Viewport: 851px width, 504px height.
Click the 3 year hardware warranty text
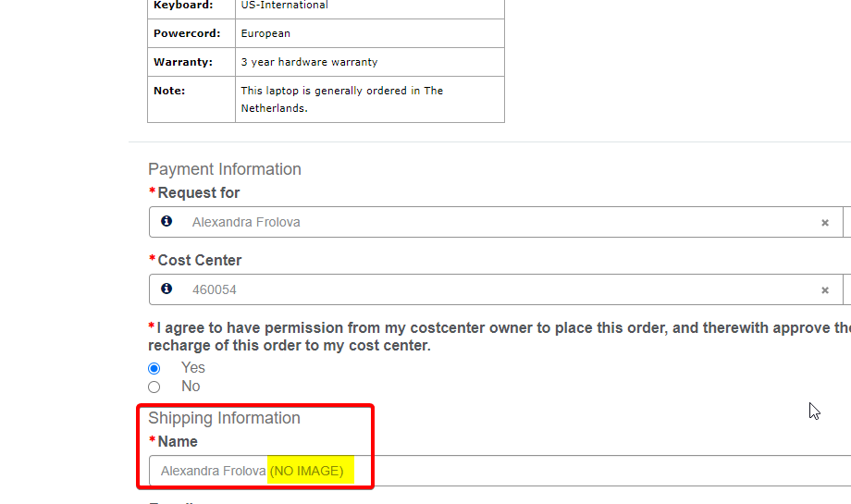[309, 62]
